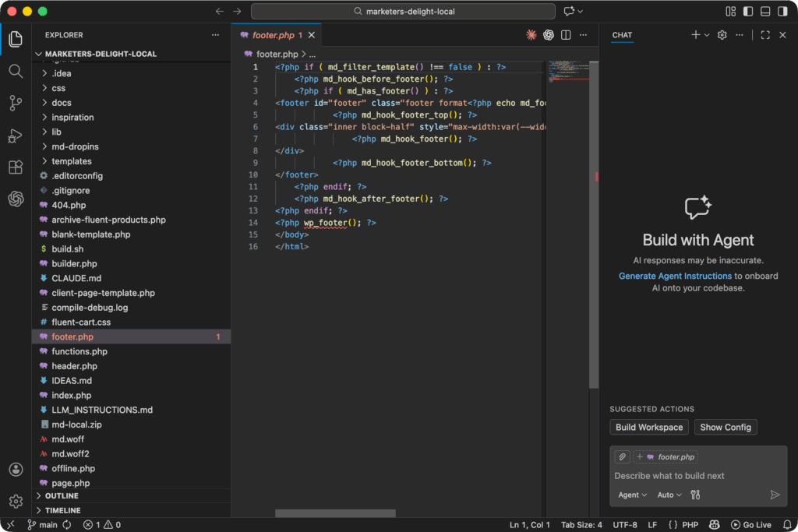Expand the OUTLINE section

pos(62,495)
